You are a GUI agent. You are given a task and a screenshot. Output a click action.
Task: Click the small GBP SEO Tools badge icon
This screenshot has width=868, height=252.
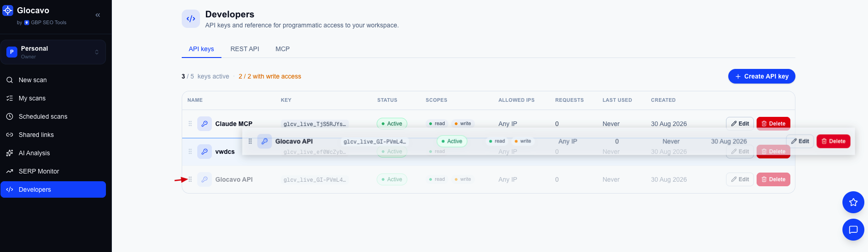click(26, 22)
